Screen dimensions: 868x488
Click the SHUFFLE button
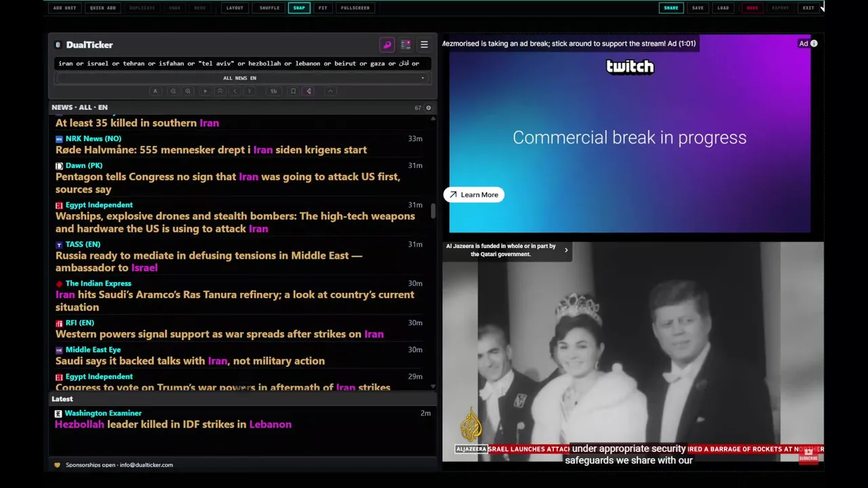point(269,8)
